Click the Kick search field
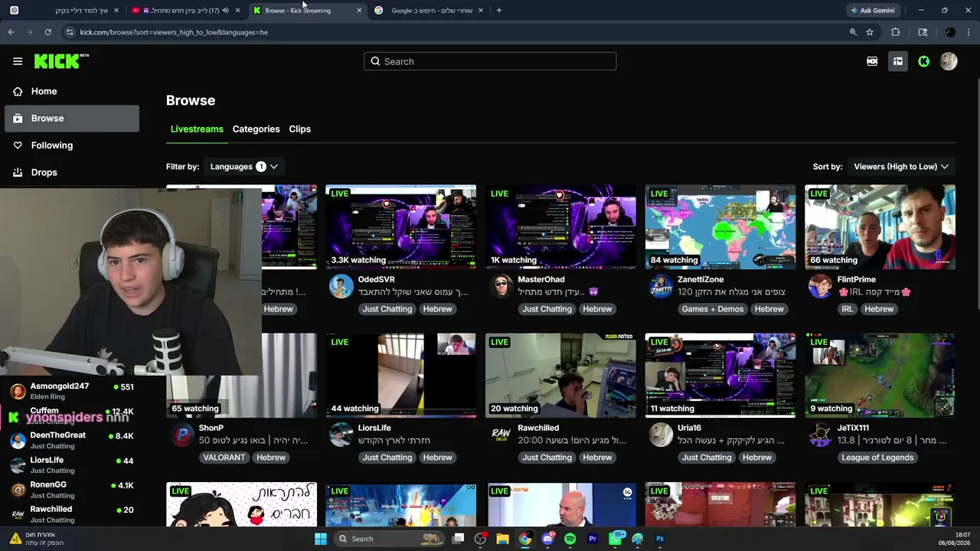Screen dimensions: 980x551 (x=490, y=61)
